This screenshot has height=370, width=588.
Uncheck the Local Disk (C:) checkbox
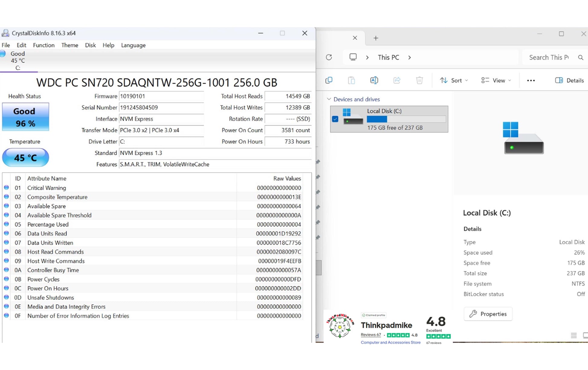tap(335, 119)
